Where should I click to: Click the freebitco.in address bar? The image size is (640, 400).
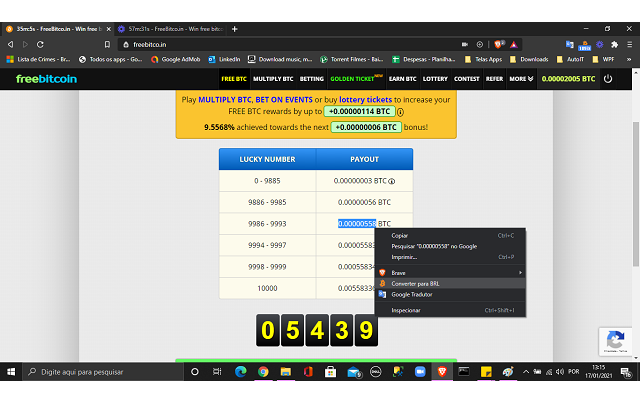286,44
